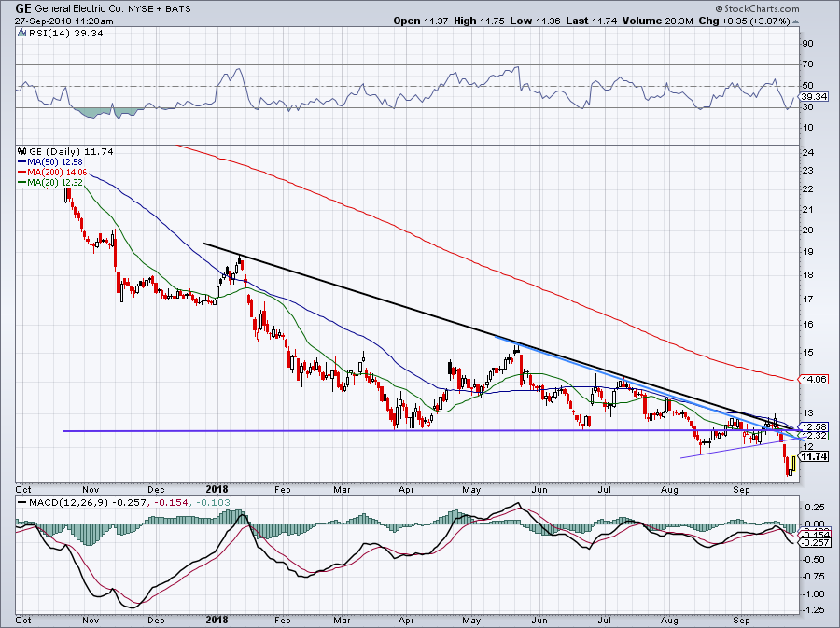Click the 10 level on RSI axis
Screen dimensions: 840x628
click(x=807, y=128)
